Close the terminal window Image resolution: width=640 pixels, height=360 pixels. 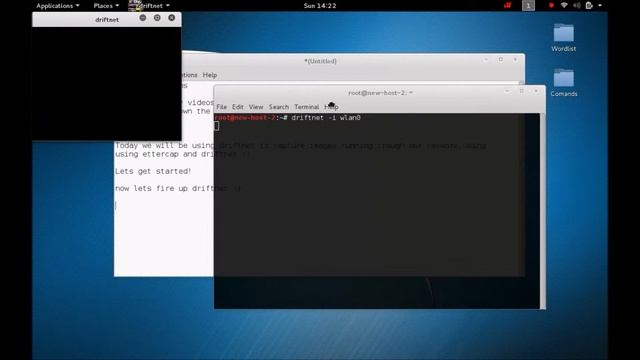tap(536, 91)
